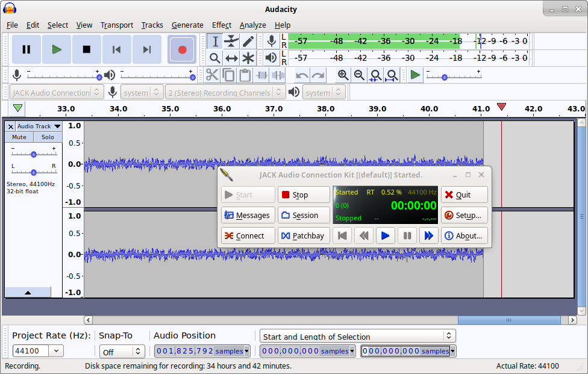Click the playback meter speaker icon
This screenshot has width=588, height=374.
[271, 58]
